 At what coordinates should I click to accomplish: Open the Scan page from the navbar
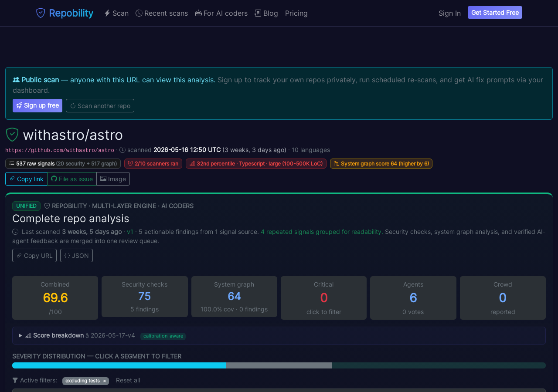116,13
